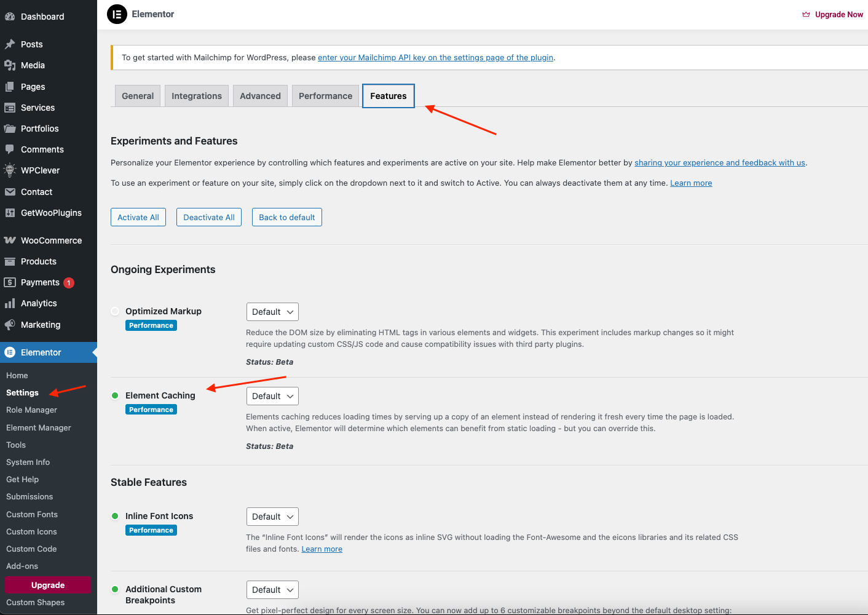Screen dimensions: 868x615
Task: Open the Optimized Markup status dropdown
Action: coord(272,312)
